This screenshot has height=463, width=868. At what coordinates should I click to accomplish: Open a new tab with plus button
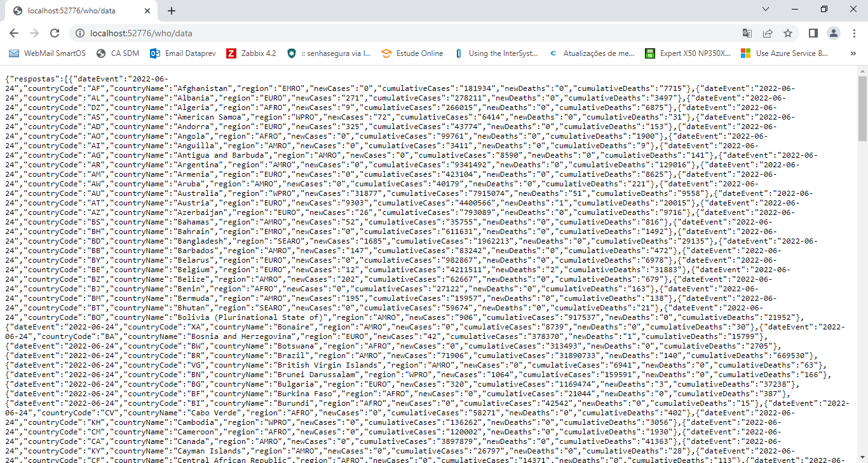pyautogui.click(x=172, y=11)
